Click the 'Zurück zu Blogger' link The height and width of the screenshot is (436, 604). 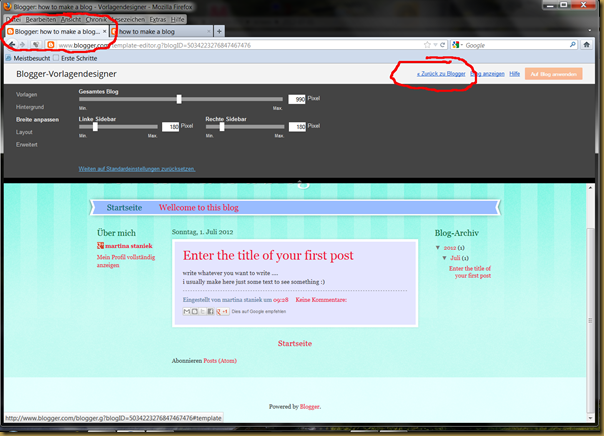441,74
